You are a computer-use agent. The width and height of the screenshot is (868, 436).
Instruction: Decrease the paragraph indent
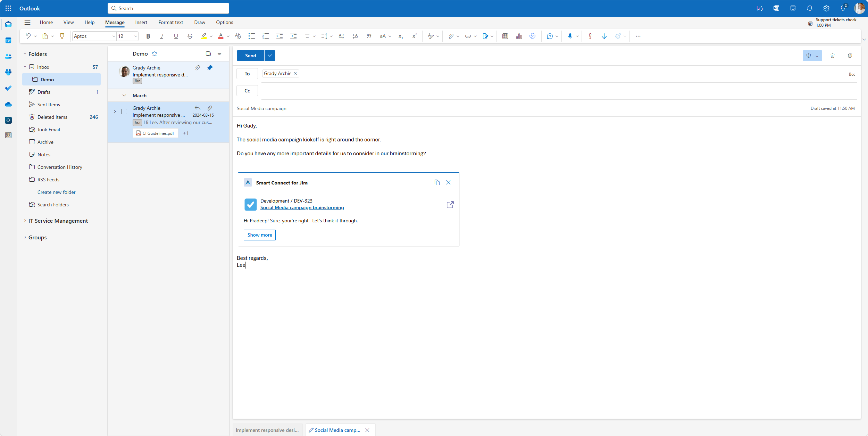click(279, 36)
